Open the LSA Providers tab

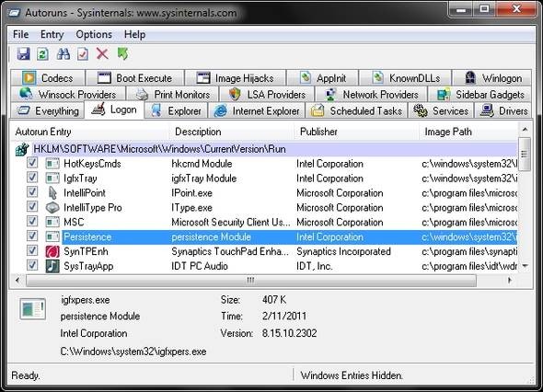pyautogui.click(x=267, y=94)
